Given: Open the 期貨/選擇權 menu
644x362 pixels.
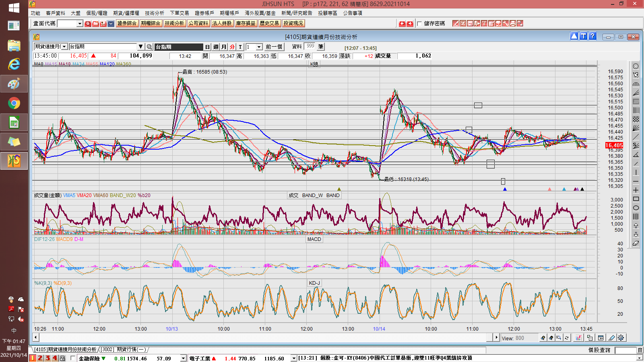Looking at the screenshot, I should 126,13.
